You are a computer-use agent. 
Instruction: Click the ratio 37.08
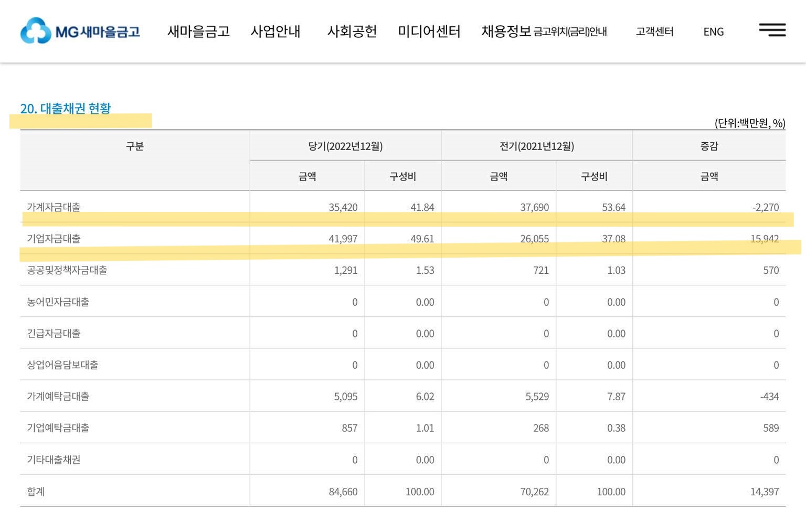[614, 239]
